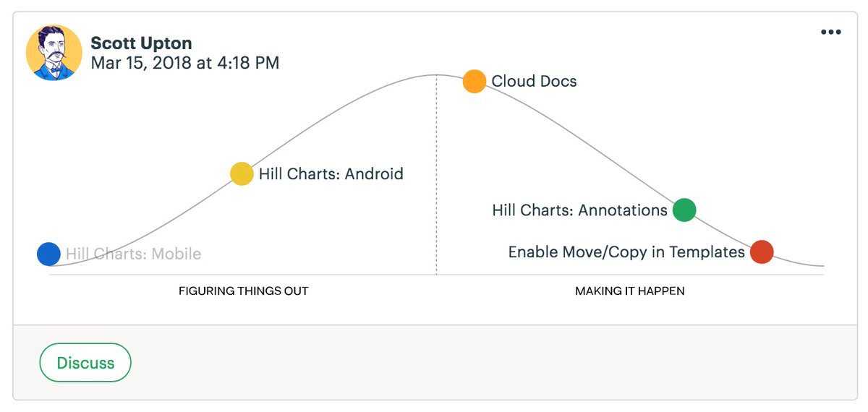Click the hill curve peak

point(436,75)
